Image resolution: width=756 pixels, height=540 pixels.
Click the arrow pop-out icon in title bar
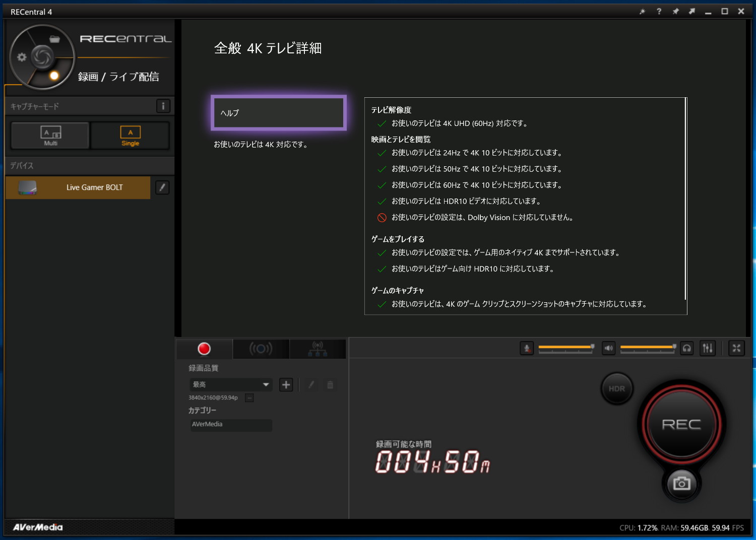(692, 12)
